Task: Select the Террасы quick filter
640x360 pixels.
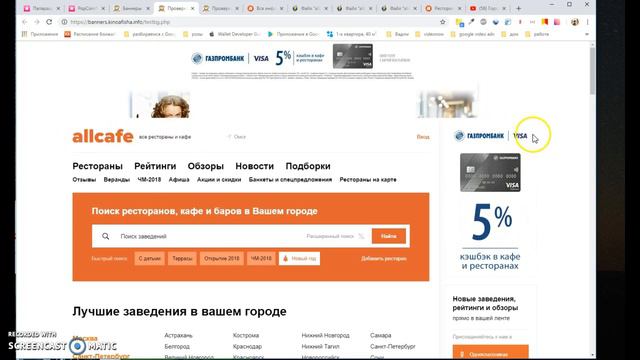Action: point(182,258)
